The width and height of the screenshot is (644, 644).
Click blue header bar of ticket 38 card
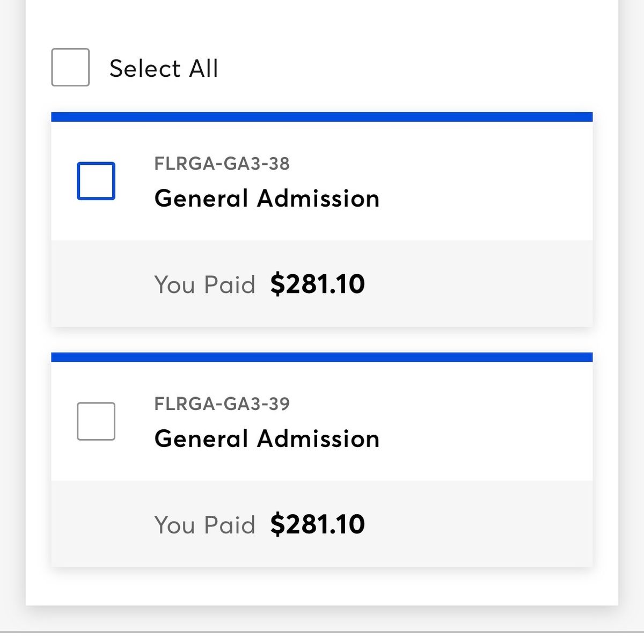click(322, 117)
